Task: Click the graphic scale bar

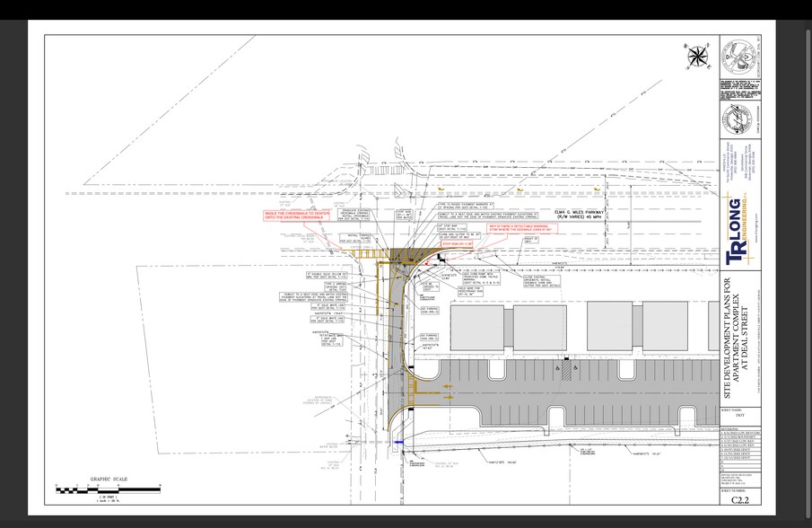Action: (108, 489)
